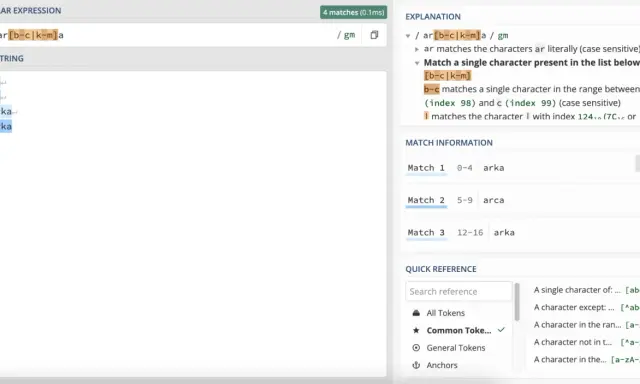
Task: Open 'A character except' reference entry
Action: pyautogui.click(x=586, y=307)
